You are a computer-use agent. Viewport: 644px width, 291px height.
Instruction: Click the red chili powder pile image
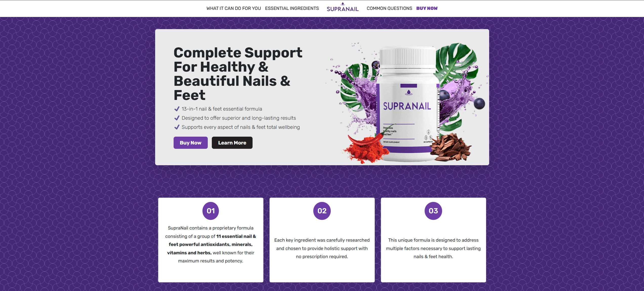coord(366,149)
